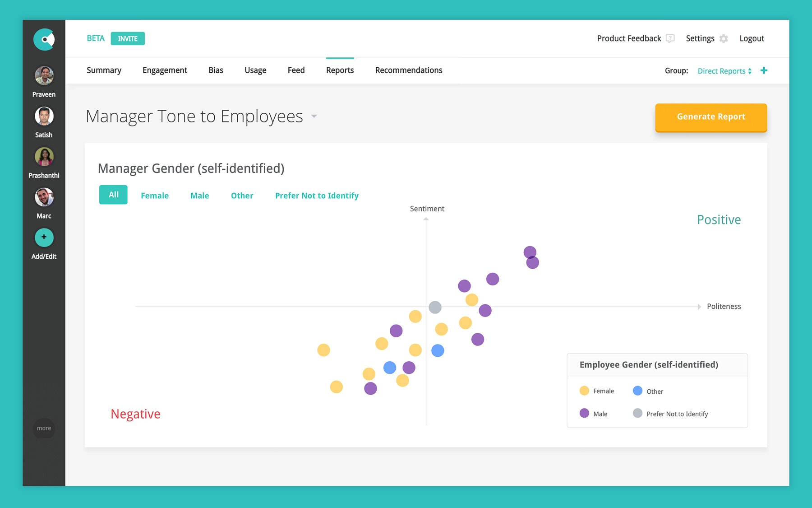Screen dimensions: 812x508
Task: Select the All gender filter
Action: coord(113,195)
